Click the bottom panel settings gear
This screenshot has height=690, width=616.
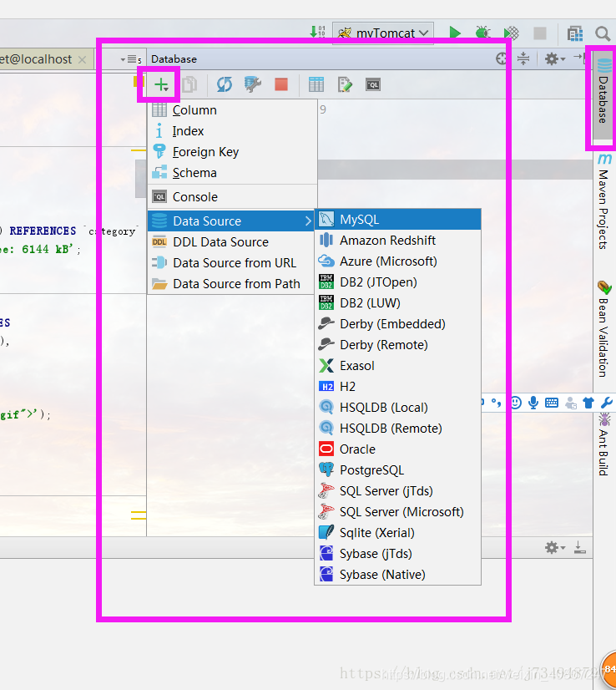pyautogui.click(x=554, y=547)
